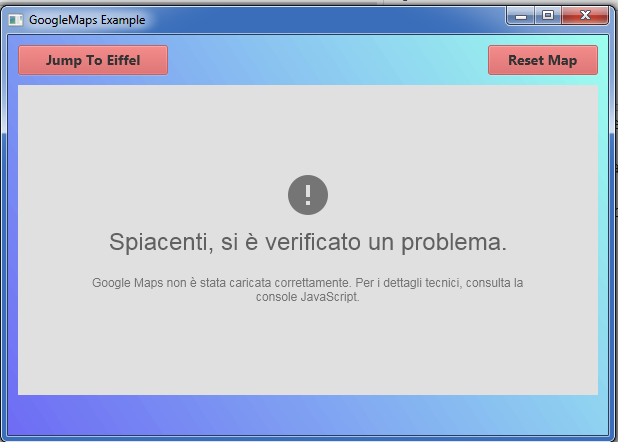Click the 'GoogleMaps Example' title text

(x=87, y=20)
